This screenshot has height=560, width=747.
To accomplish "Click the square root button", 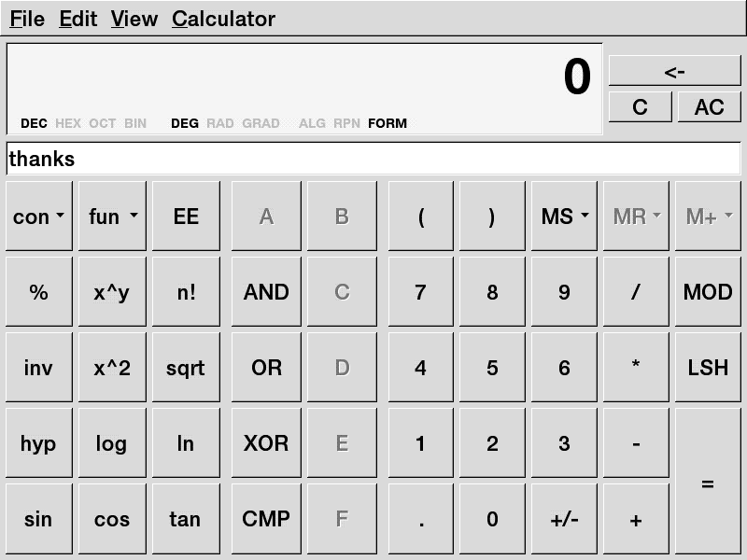I will pyautogui.click(x=186, y=368).
